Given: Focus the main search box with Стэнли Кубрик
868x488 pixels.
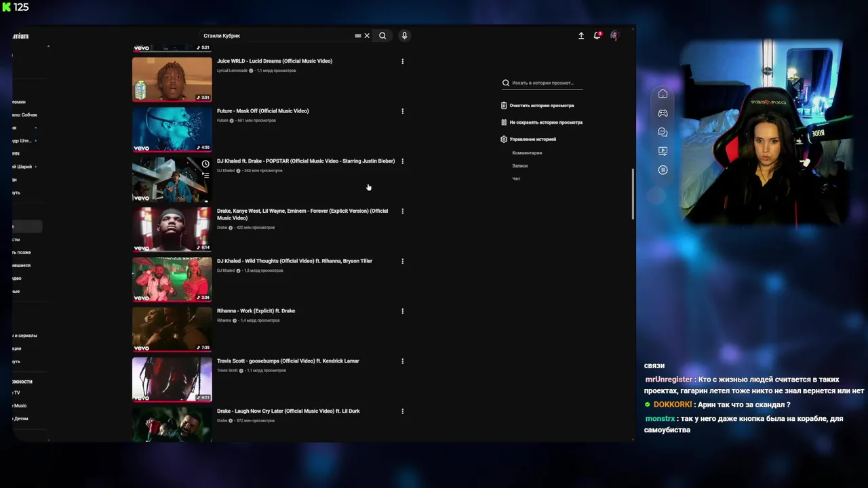Looking at the screenshot, I should 277,36.
